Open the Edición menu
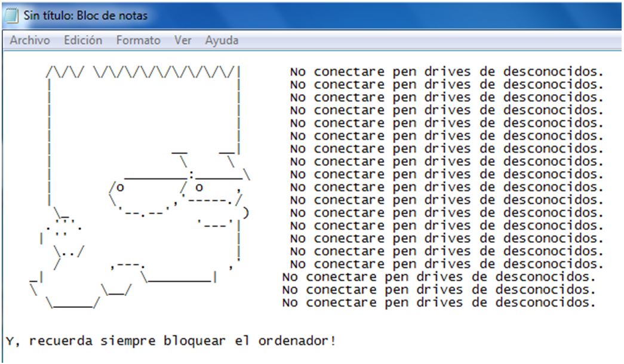This screenshot has width=624, height=364. coord(83,40)
